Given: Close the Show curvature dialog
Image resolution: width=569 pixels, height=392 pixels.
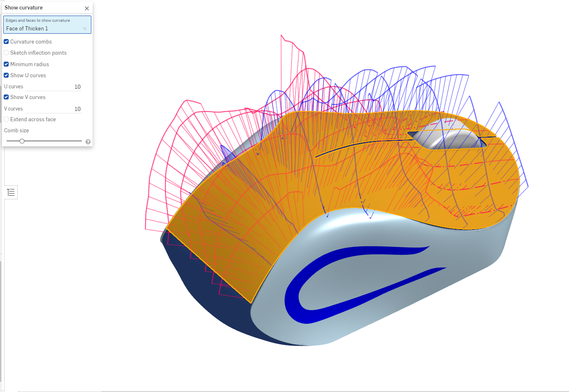Looking at the screenshot, I should click(87, 8).
